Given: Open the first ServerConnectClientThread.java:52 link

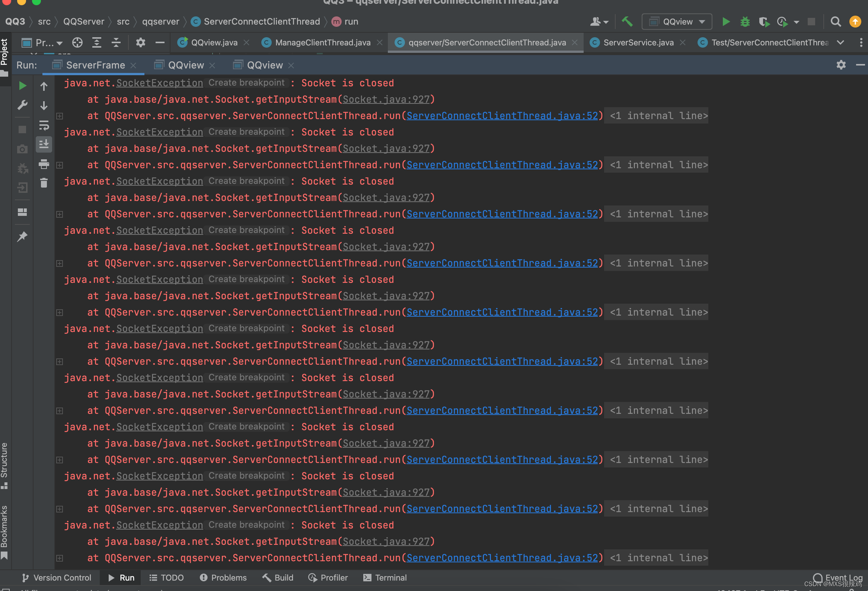Looking at the screenshot, I should [x=502, y=116].
